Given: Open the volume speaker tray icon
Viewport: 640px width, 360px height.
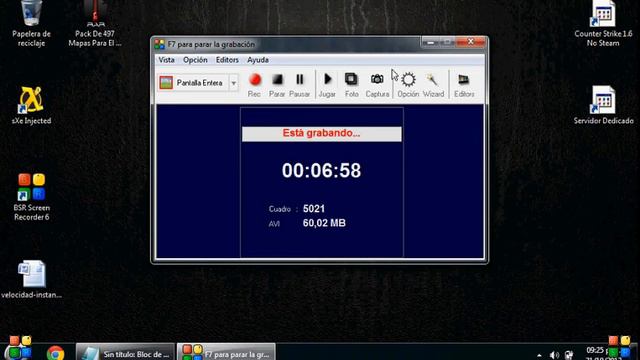Looking at the screenshot, I should [x=554, y=355].
